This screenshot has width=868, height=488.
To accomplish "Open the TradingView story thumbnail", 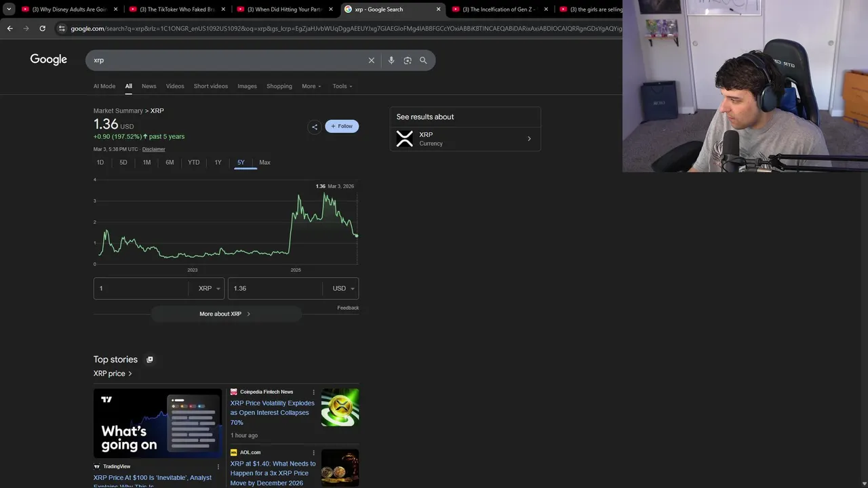I will coord(158,422).
